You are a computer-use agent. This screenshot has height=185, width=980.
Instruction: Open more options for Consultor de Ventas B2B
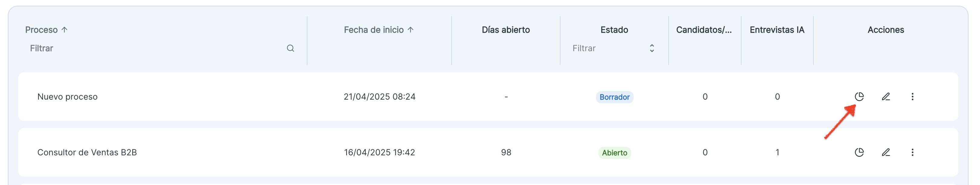point(912,152)
